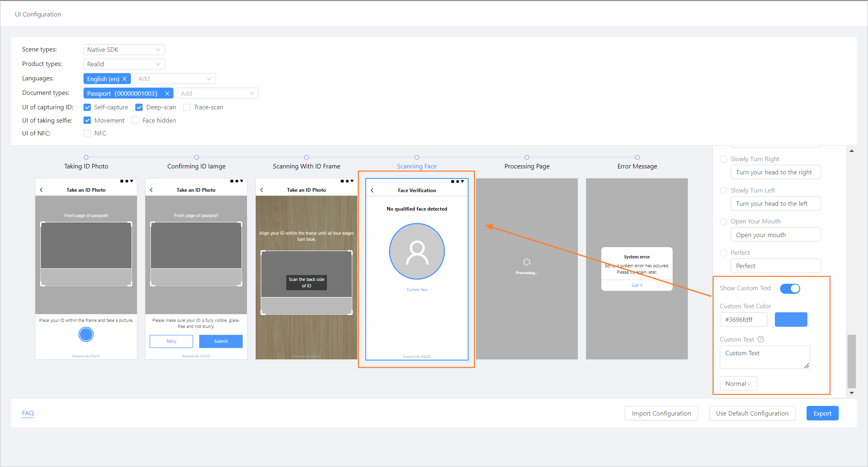Open the Normal font weight dropdown
This screenshot has height=467, width=868.
[x=738, y=383]
